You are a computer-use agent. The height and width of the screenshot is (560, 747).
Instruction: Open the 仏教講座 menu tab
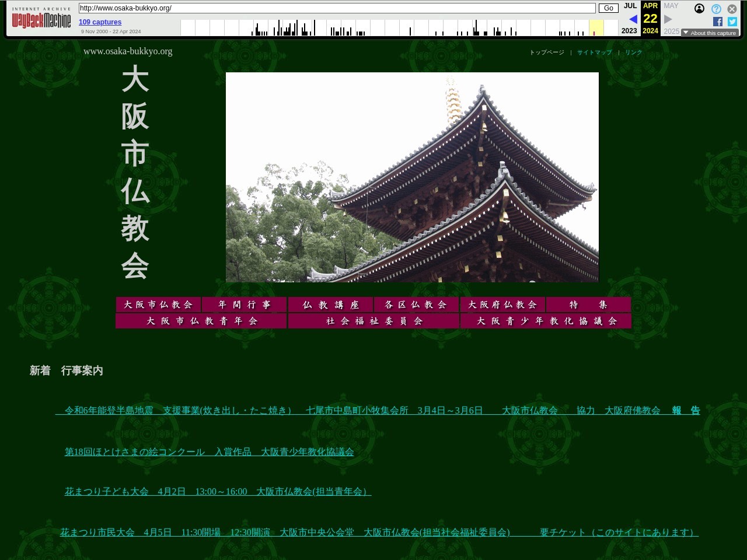[x=330, y=304]
